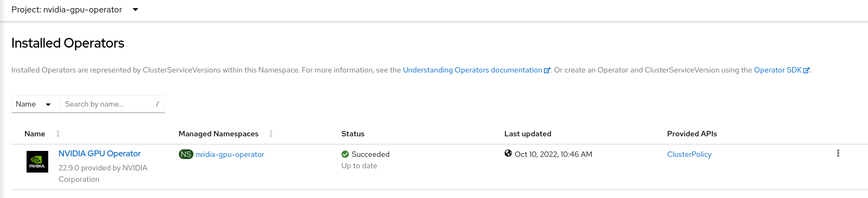The height and width of the screenshot is (198, 868).
Task: Click the 'Up to date' status text
Action: 359,166
